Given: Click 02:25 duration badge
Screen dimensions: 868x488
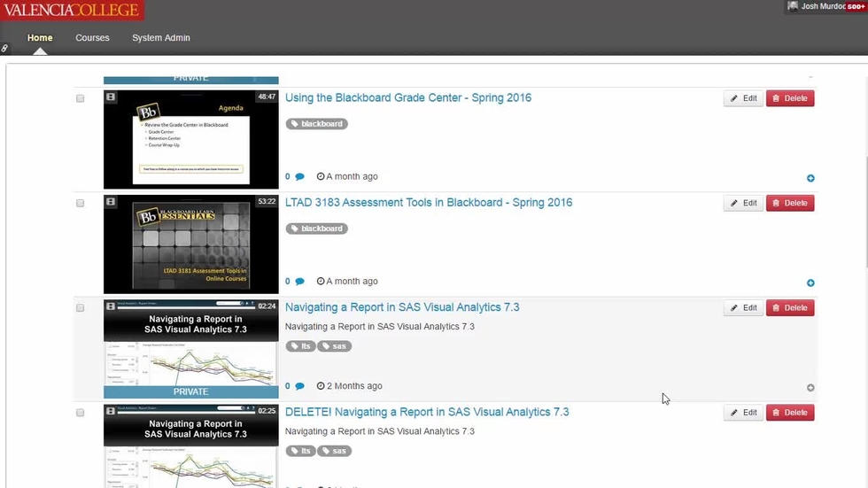Looking at the screenshot, I should [x=267, y=411].
